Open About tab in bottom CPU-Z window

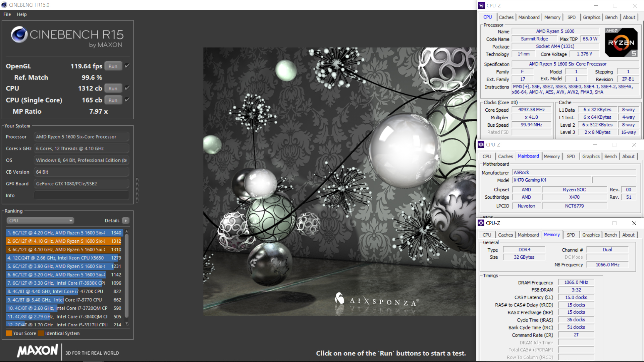628,235
